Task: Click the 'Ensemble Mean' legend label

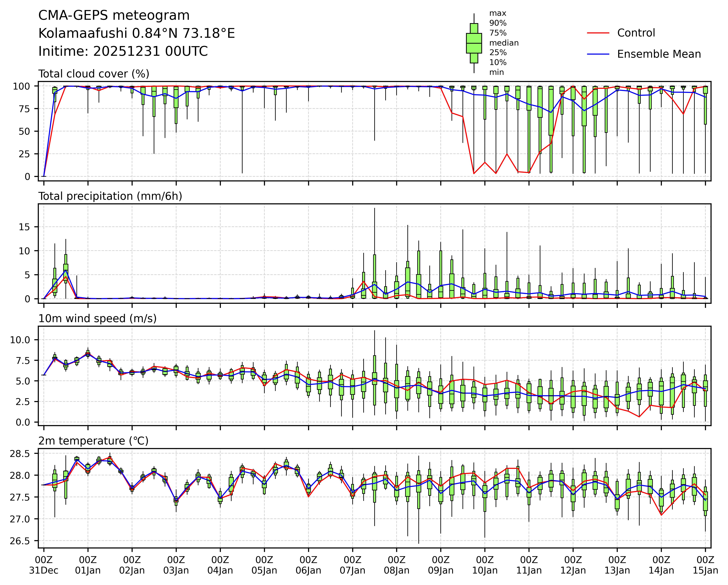Action: (x=659, y=54)
